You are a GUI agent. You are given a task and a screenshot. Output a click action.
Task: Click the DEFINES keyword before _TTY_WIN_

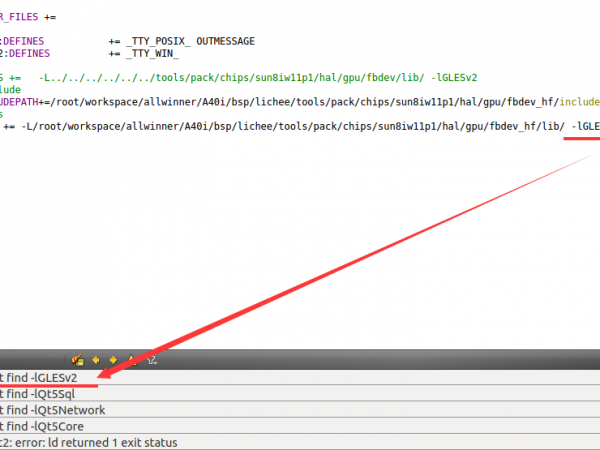coord(28,52)
